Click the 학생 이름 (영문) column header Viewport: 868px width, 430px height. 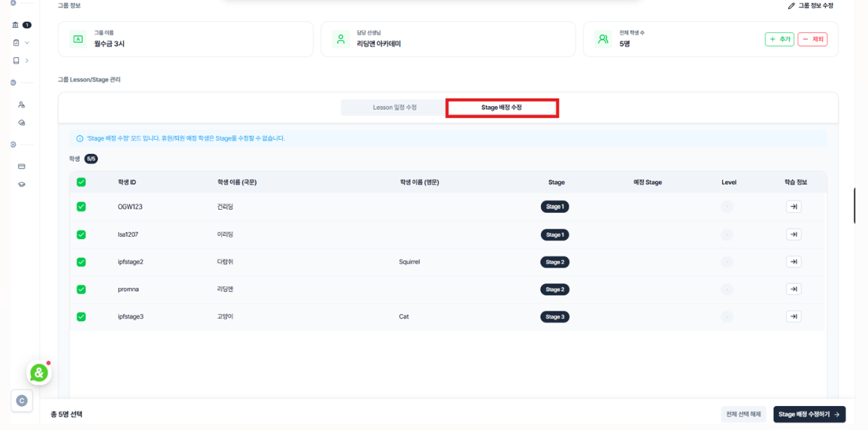click(x=419, y=182)
